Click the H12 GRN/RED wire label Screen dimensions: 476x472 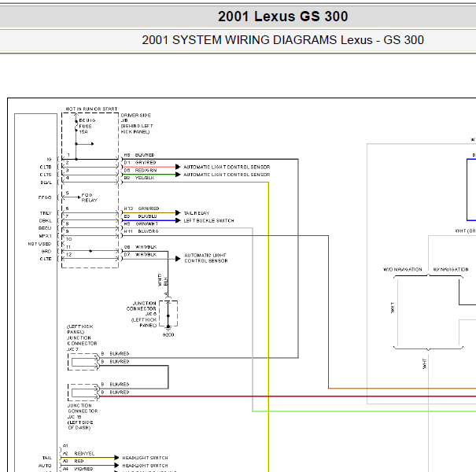142,208
